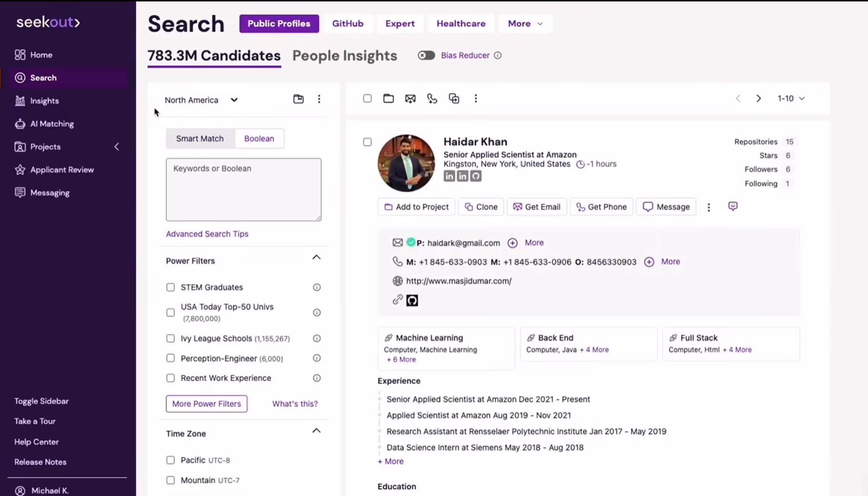868x496 pixels.
Task: Open Insights in the sidebar
Action: 37,101
